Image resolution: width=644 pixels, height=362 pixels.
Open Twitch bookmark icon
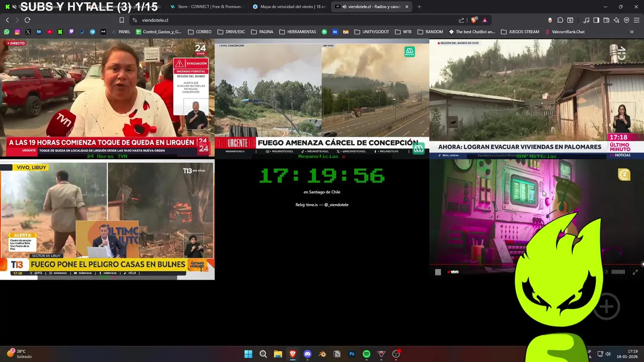coord(71,32)
